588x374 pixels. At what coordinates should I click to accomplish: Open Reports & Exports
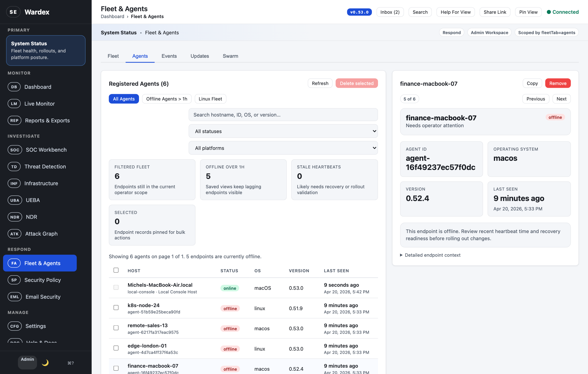[47, 120]
